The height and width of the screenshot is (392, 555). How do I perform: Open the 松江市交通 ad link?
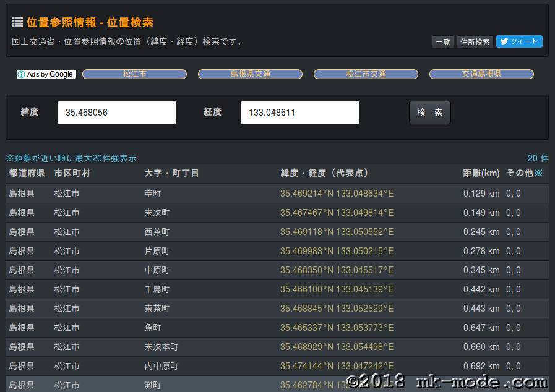point(366,74)
